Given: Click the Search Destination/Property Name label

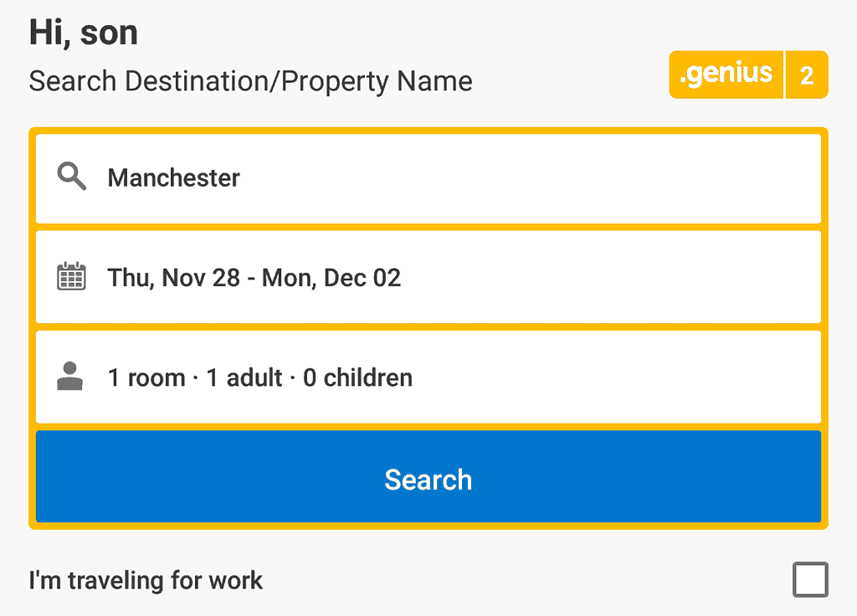Looking at the screenshot, I should click(251, 81).
